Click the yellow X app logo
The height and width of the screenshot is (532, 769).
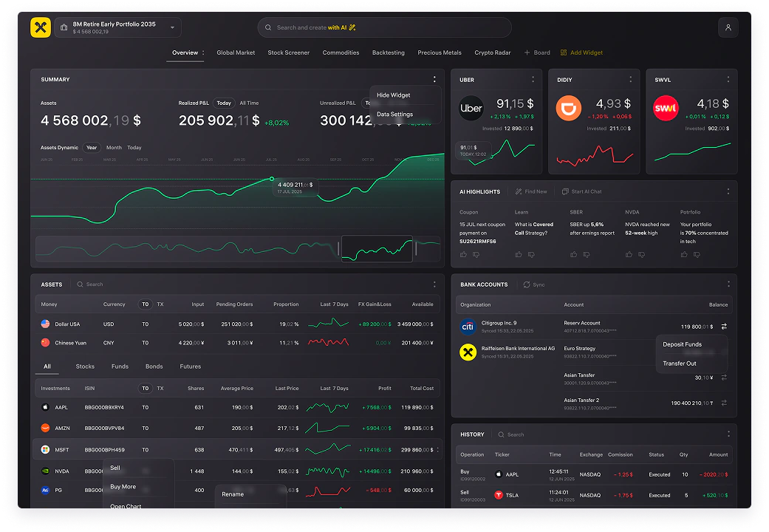tap(41, 27)
